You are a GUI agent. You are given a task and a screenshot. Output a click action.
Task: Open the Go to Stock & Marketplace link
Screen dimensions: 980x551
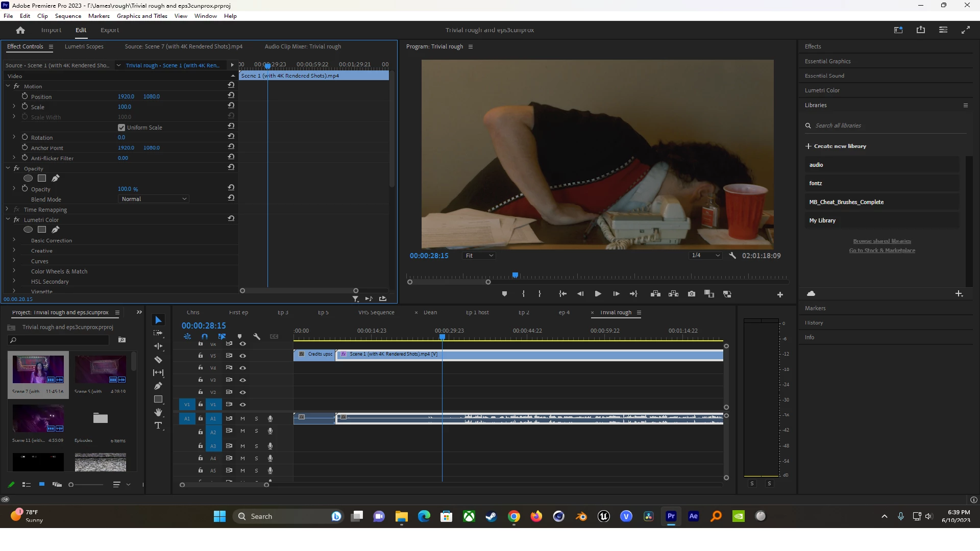click(881, 251)
